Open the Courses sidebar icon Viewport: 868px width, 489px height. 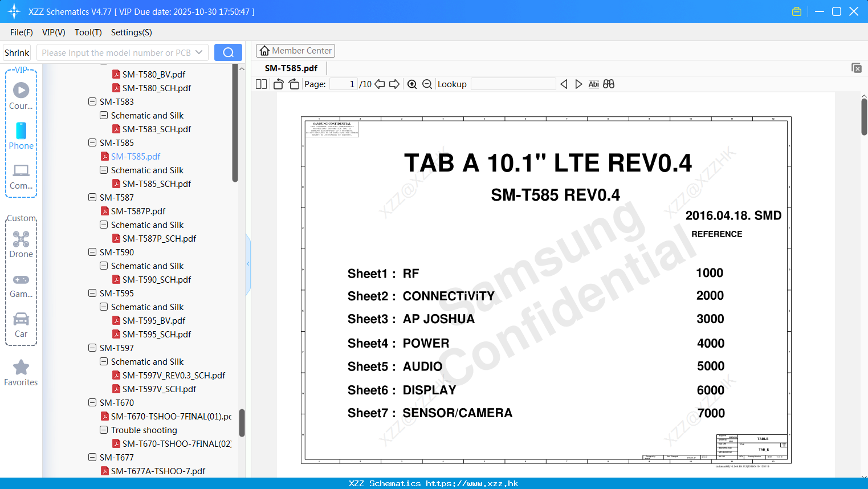(x=21, y=96)
